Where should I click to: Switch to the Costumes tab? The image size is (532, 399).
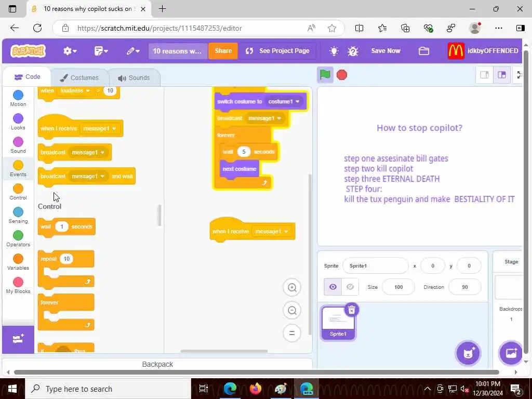pyautogui.click(x=79, y=78)
